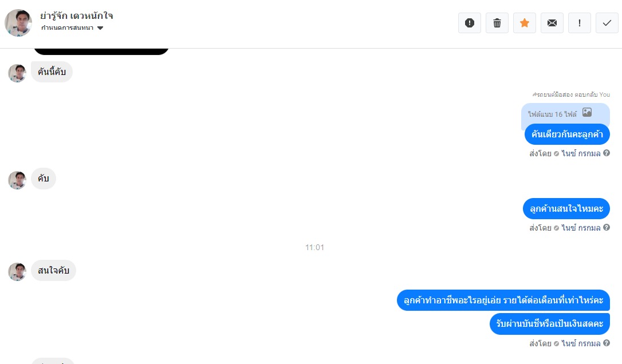Viewport: 622px width, 364px height.
Task: Click the ไฟล์แนบ 16 ไฟล์ attachment bubble
Action: click(x=565, y=114)
